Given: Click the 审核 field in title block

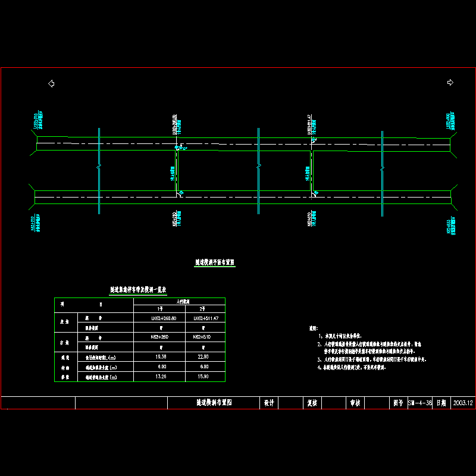Looking at the screenshot, I should pyautogui.click(x=354, y=403).
